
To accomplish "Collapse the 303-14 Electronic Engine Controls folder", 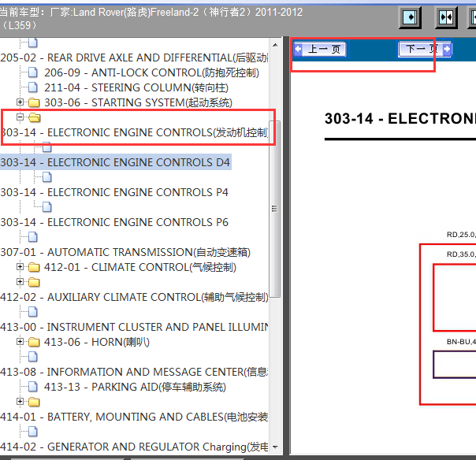I will tap(20, 117).
